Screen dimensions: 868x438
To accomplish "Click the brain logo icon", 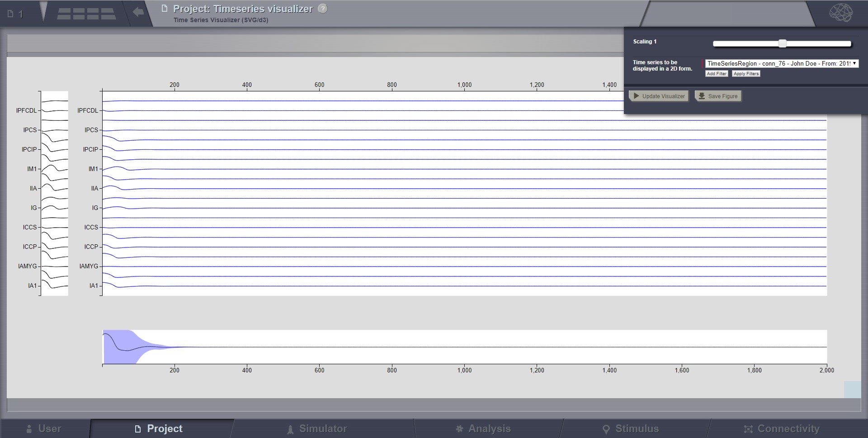I will [841, 13].
